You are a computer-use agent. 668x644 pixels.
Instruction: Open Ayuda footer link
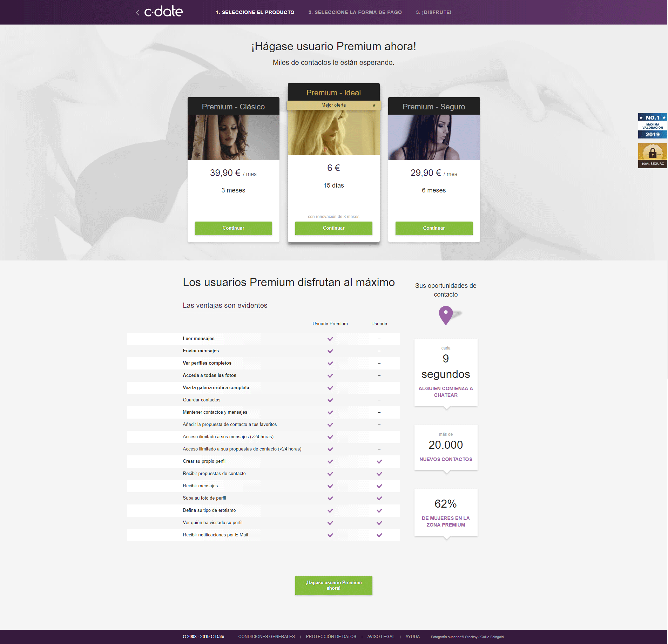pos(412,637)
